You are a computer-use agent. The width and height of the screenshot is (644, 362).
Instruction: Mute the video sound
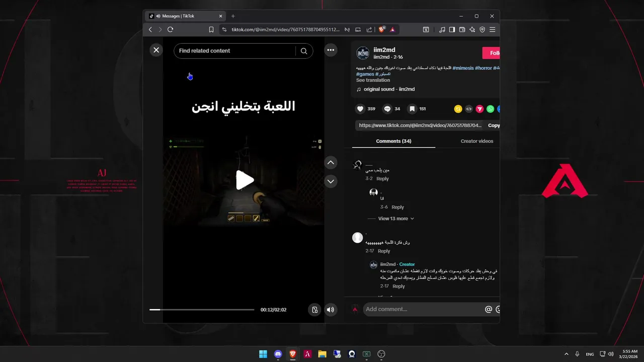pyautogui.click(x=331, y=310)
